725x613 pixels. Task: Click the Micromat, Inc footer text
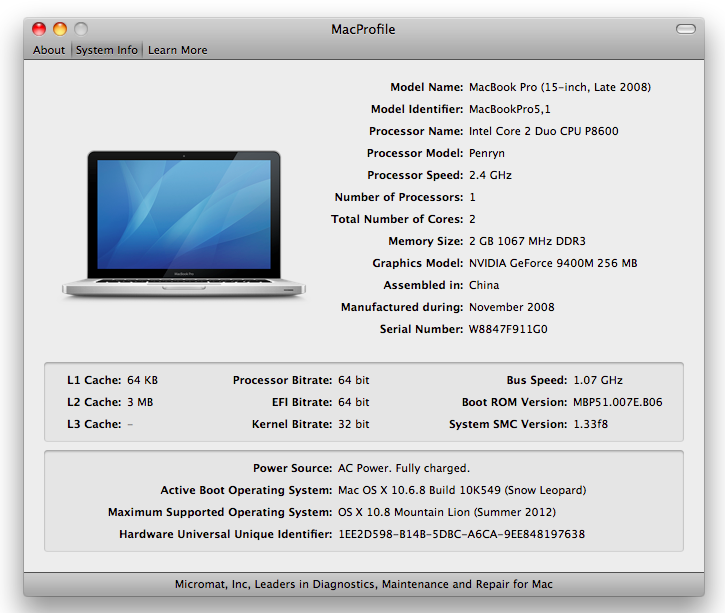[363, 584]
